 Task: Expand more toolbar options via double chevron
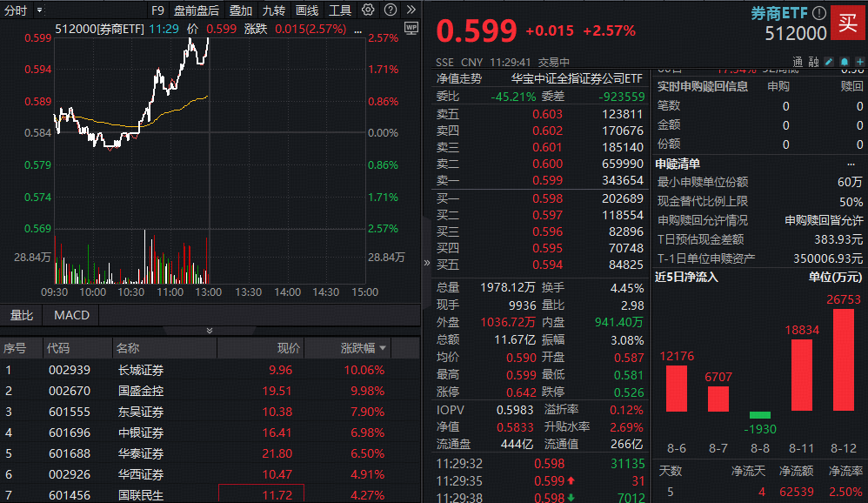411,10
